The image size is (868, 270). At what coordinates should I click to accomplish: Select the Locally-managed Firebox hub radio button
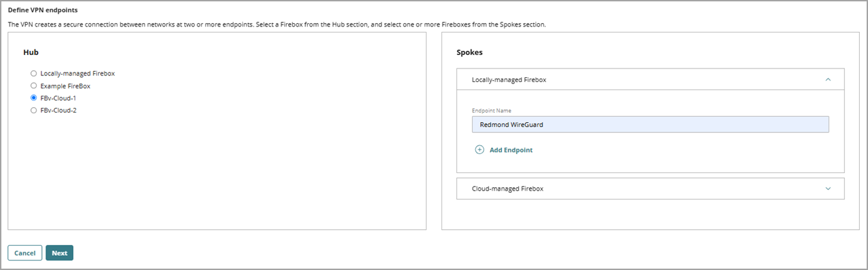click(33, 73)
